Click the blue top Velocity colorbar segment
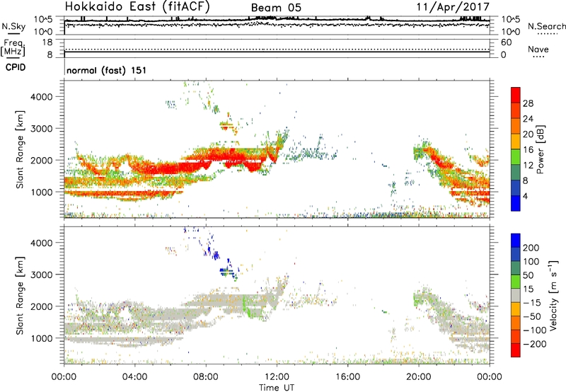Viewport: 566px width, 392px height. point(516,241)
